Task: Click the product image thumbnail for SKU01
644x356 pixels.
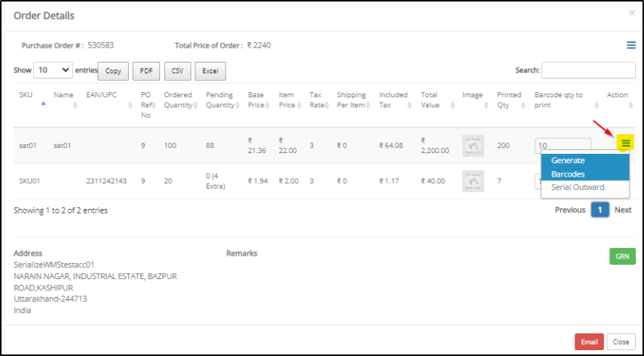Action: click(x=473, y=180)
